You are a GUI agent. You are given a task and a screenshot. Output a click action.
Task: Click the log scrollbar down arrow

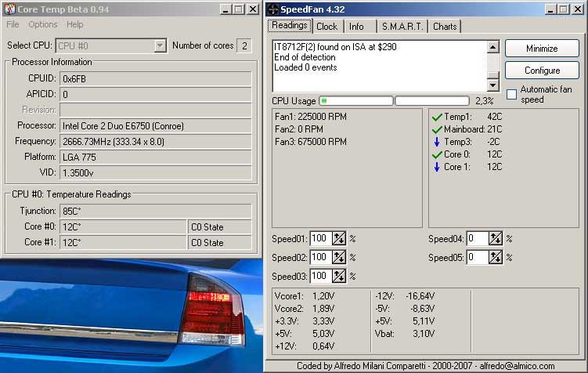click(493, 85)
